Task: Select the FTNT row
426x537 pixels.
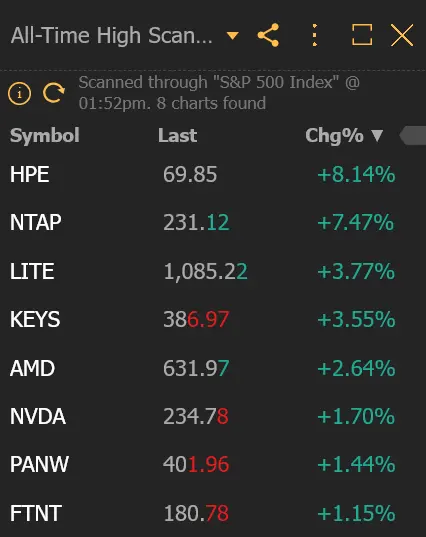Action: point(213,513)
